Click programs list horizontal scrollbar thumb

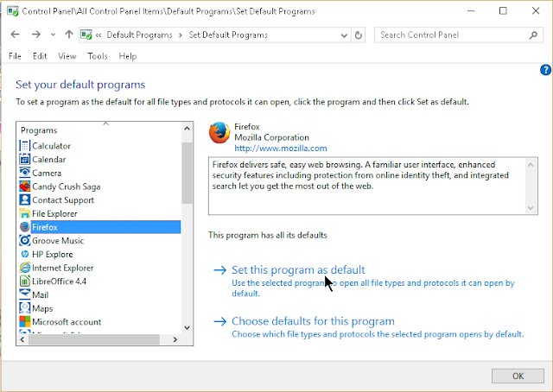(94, 339)
